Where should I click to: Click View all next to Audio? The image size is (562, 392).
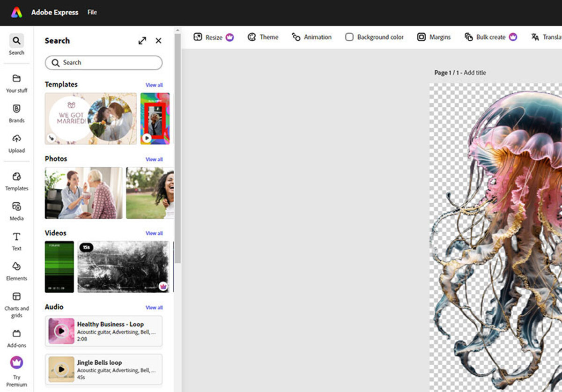pyautogui.click(x=154, y=307)
